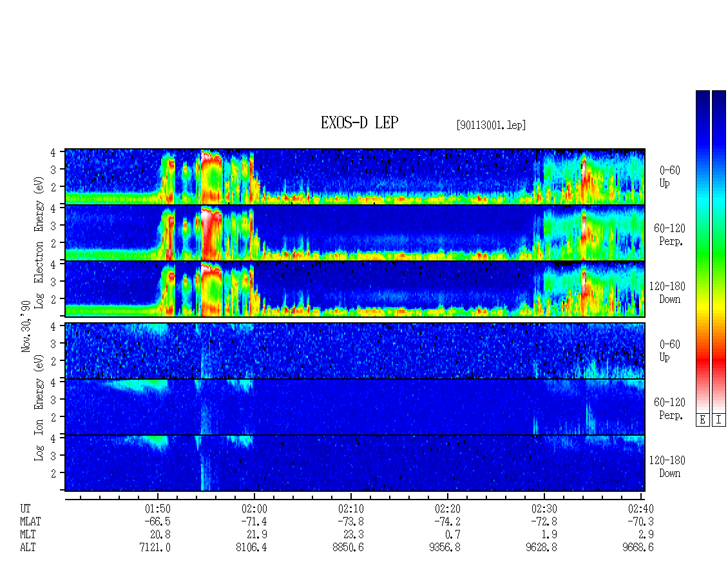Screen dimensions: 728x564
Task: Click the MLT value 20.8
Action: point(160,535)
